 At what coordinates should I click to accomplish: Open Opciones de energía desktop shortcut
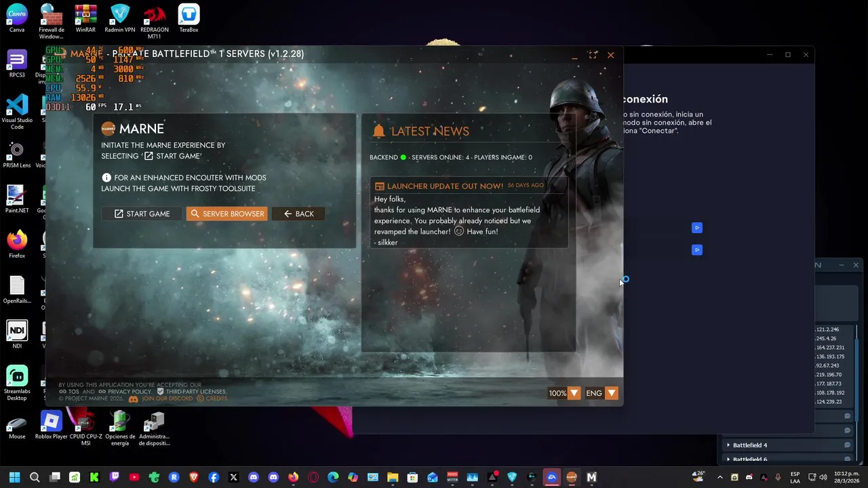pos(120,428)
